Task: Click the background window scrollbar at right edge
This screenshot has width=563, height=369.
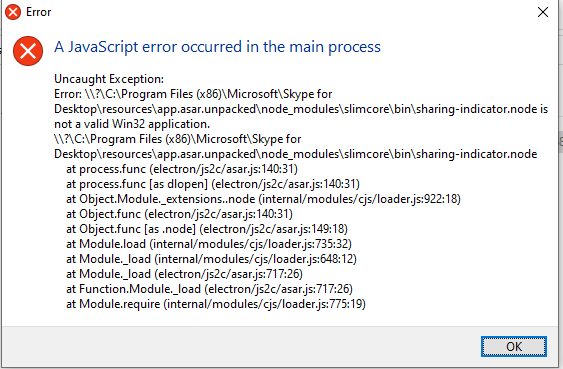Action: pyautogui.click(x=560, y=142)
